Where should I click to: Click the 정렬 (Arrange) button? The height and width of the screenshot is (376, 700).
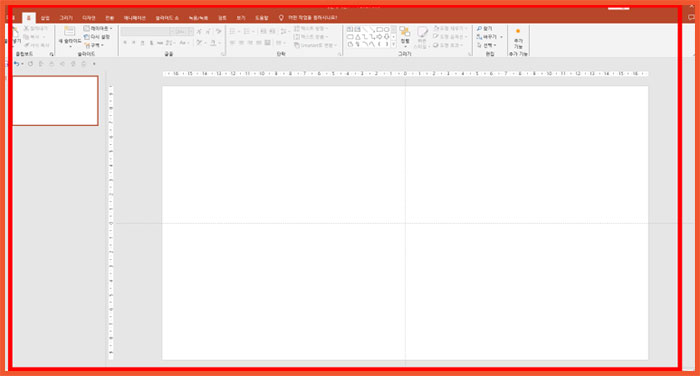(405, 37)
